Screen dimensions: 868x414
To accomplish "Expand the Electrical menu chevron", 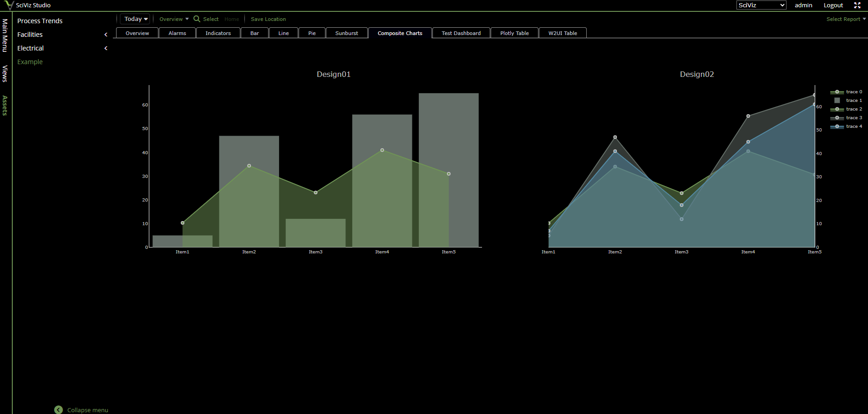I will point(106,48).
